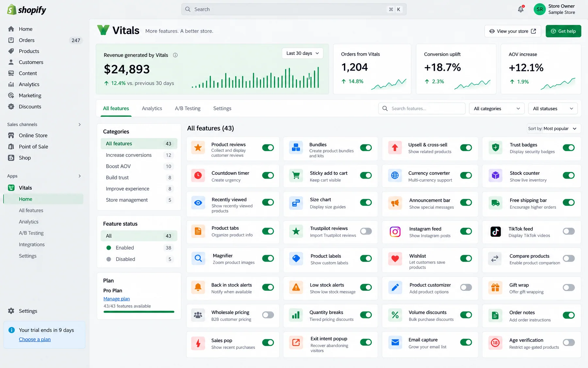Open the Sort by Most popular dropdown
Viewport: 588px width, 368px height.
[553, 129]
